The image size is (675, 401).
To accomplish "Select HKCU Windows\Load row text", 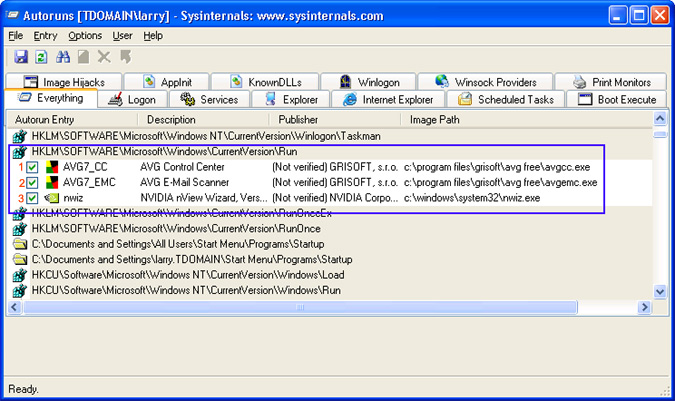I will pyautogui.click(x=188, y=275).
